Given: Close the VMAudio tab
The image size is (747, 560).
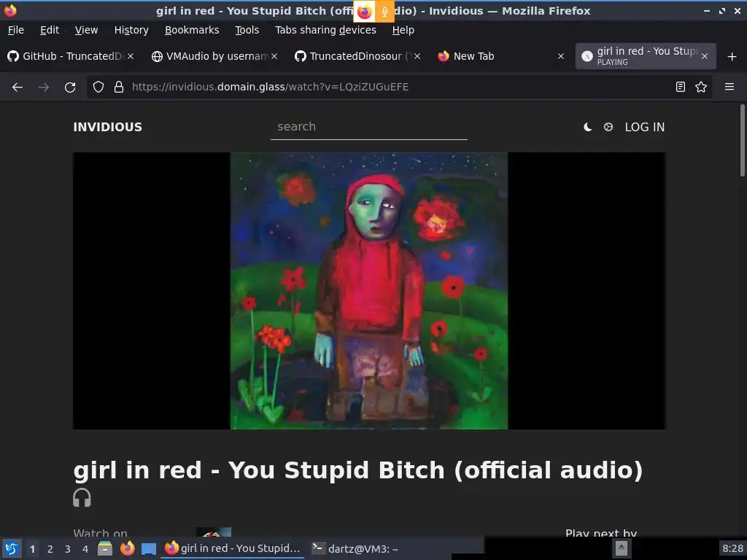Looking at the screenshot, I should point(274,56).
